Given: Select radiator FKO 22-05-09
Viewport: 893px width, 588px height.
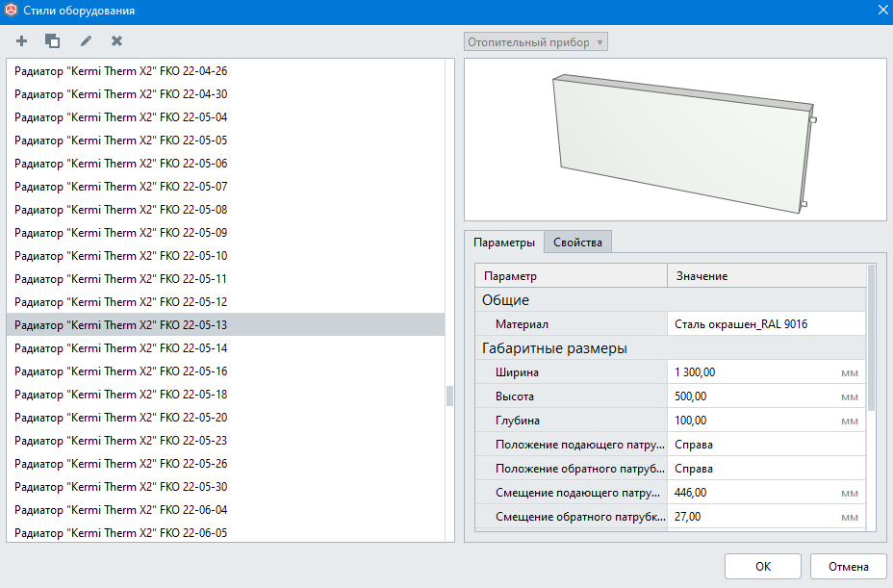Looking at the screenshot, I should (225, 233).
